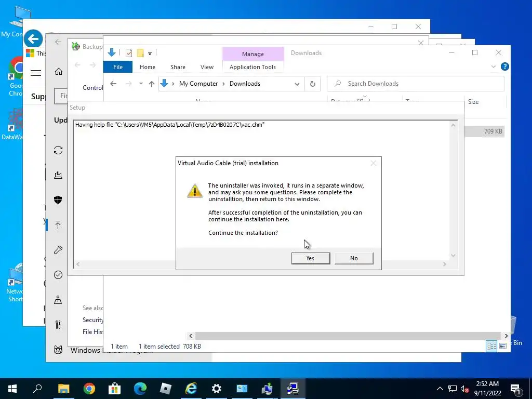
Task: Open Security link under See also
Action: point(92,320)
